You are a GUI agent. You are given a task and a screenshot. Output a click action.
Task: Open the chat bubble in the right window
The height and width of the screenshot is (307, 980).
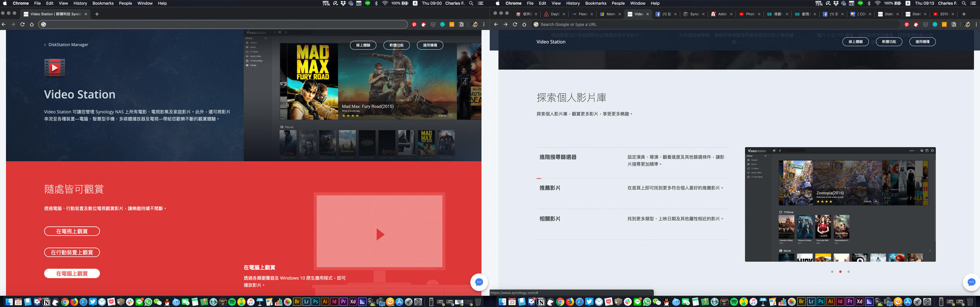point(971,282)
